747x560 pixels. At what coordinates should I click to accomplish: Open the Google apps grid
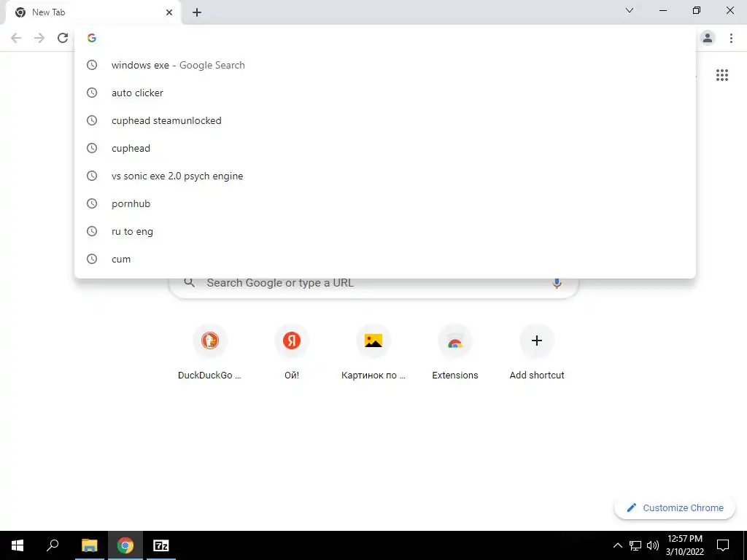(x=721, y=75)
